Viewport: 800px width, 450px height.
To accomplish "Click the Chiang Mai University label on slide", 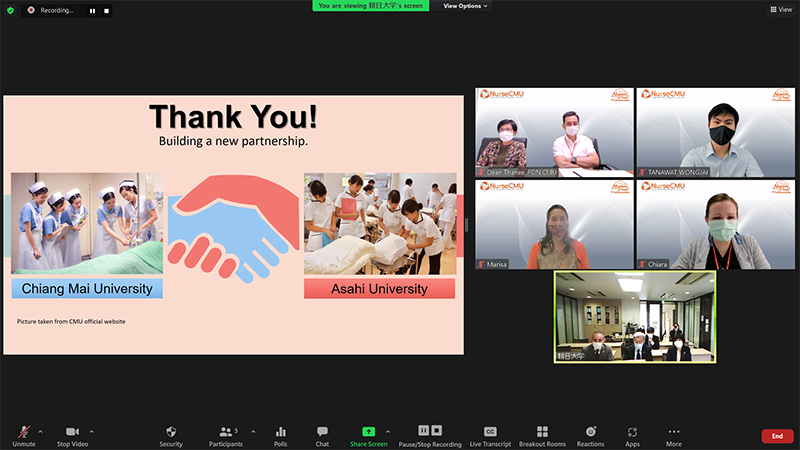I will [x=87, y=289].
